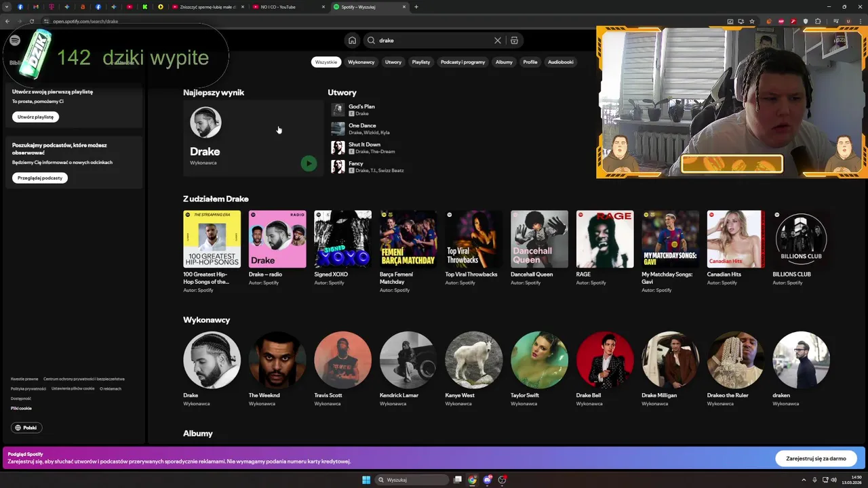Open Drake Bell artist profile
This screenshot has height=488, width=868.
tap(605, 360)
